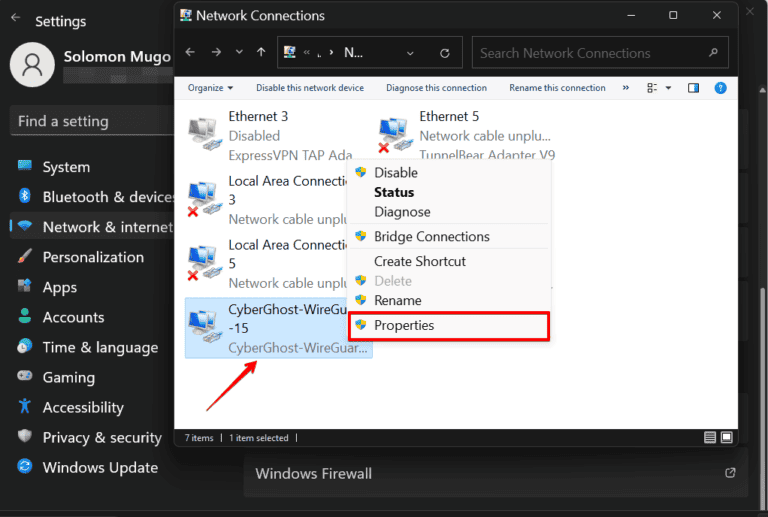The width and height of the screenshot is (768, 517).
Task: Select the Ethernet 5 adapter icon
Action: click(397, 134)
